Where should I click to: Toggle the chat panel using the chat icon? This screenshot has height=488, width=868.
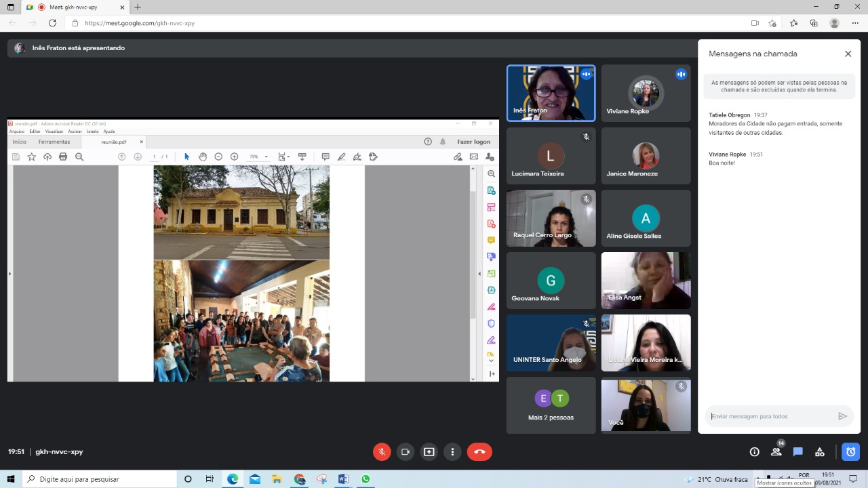798,452
